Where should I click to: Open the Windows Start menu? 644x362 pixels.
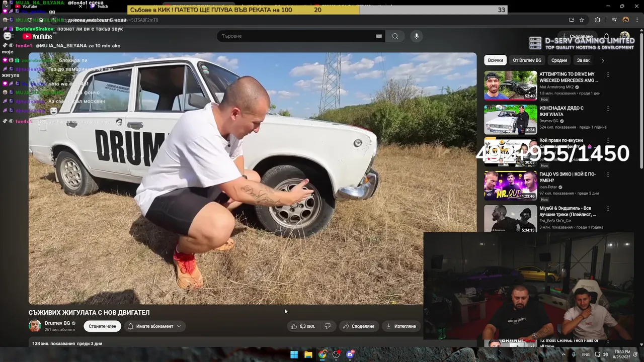point(294,354)
